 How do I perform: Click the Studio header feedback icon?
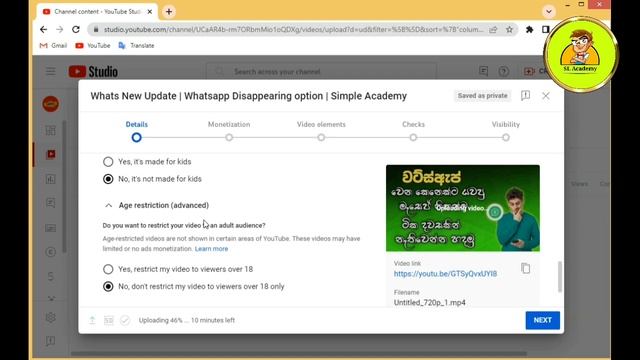[x=483, y=71]
